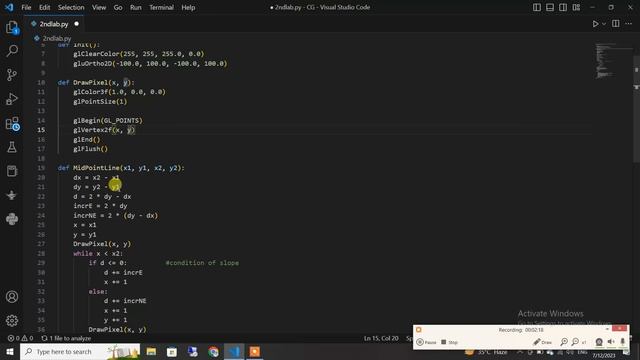Viewport: 640px width, 360px height.
Task: Open the Extensions view
Action: [12, 123]
